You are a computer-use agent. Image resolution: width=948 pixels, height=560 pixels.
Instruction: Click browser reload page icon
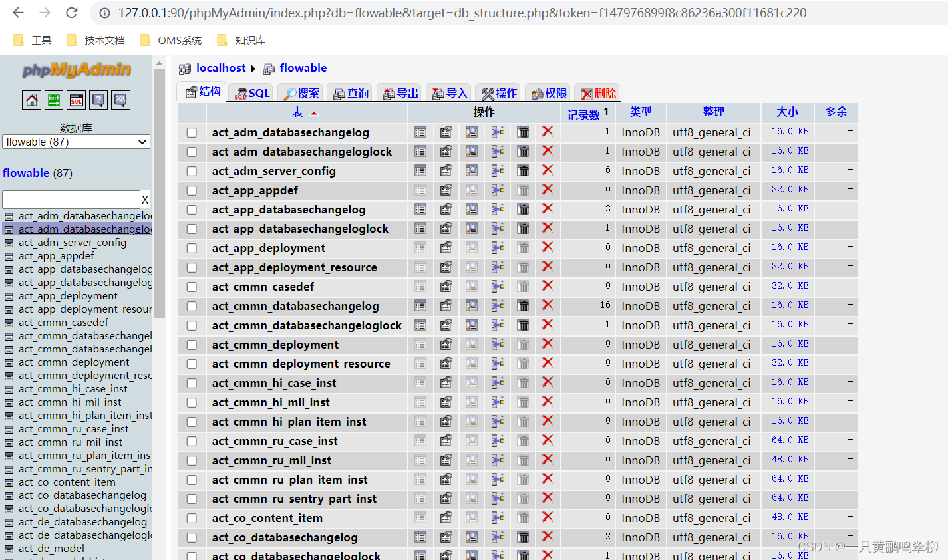pos(72,13)
